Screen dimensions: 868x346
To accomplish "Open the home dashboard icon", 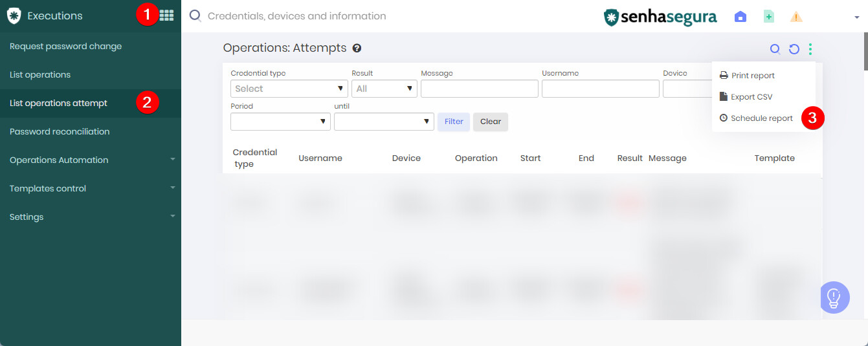I will [740, 17].
